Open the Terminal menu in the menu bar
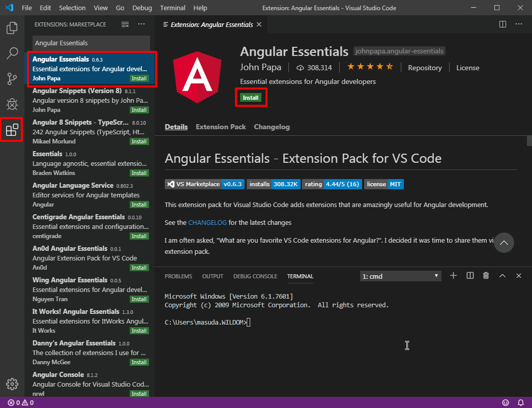 pyautogui.click(x=172, y=8)
